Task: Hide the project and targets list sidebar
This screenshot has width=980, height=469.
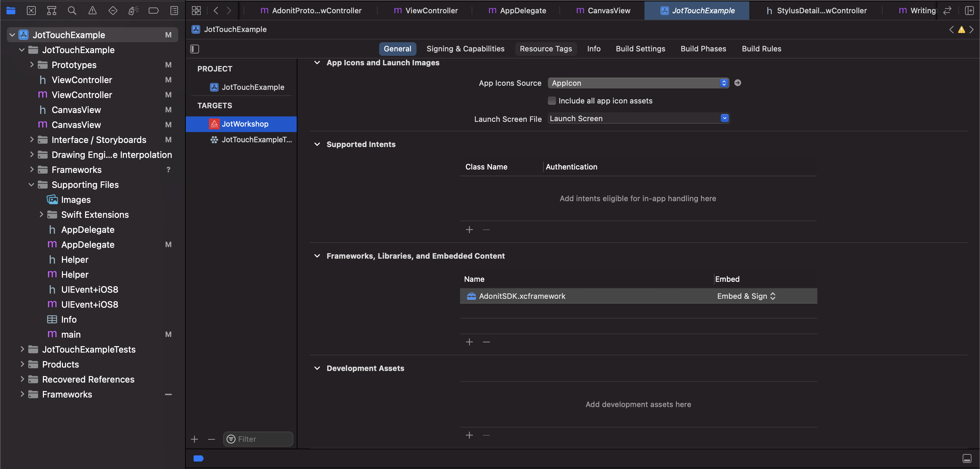Action: click(x=195, y=49)
